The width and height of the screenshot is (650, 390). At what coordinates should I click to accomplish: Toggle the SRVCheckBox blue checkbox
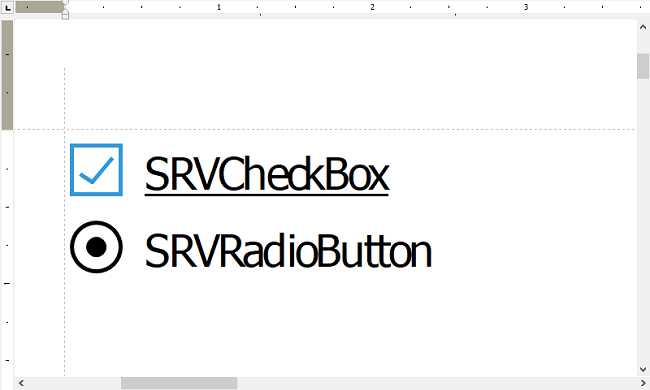pyautogui.click(x=96, y=170)
